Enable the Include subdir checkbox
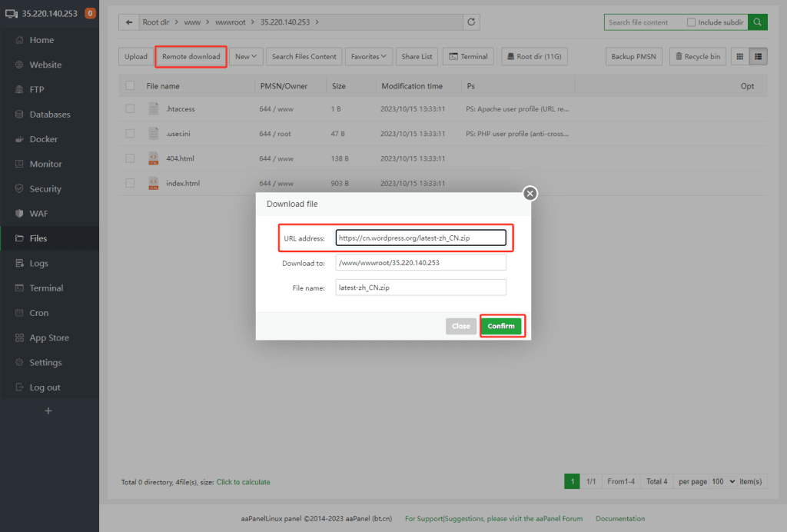787x532 pixels. [692, 22]
